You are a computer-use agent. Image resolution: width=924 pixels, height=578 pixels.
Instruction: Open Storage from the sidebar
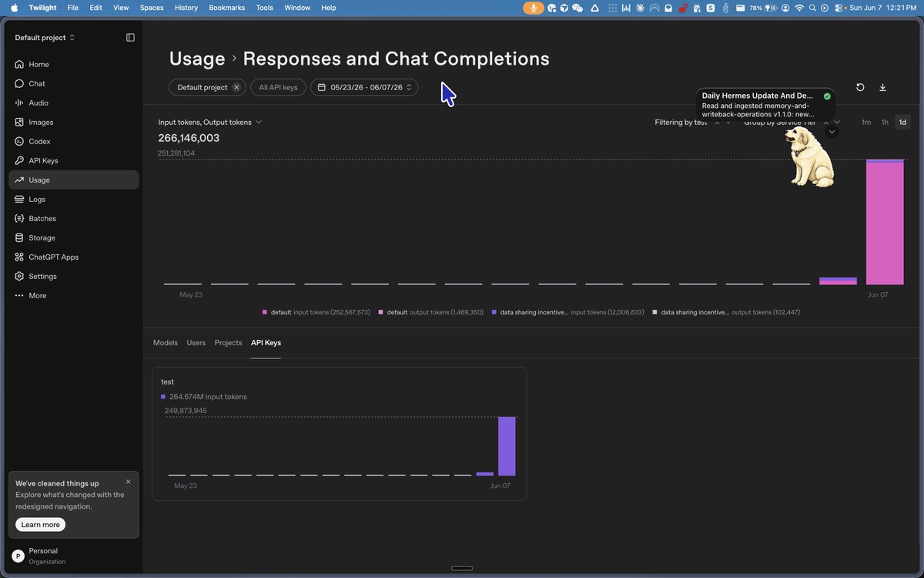point(73,237)
